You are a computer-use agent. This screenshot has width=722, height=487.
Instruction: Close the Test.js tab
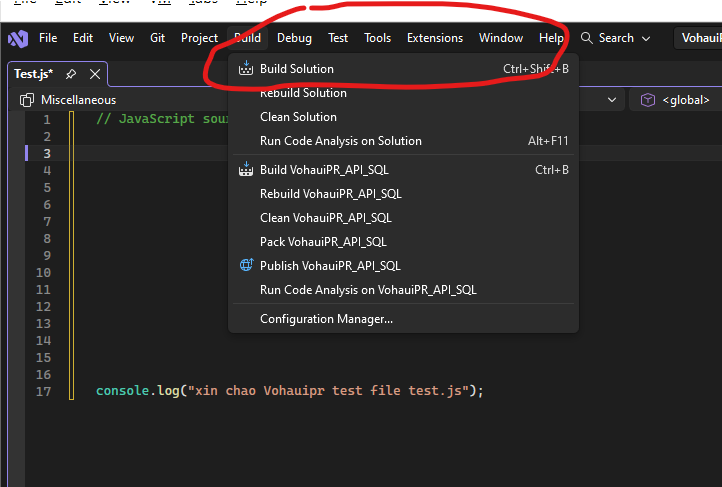(95, 74)
